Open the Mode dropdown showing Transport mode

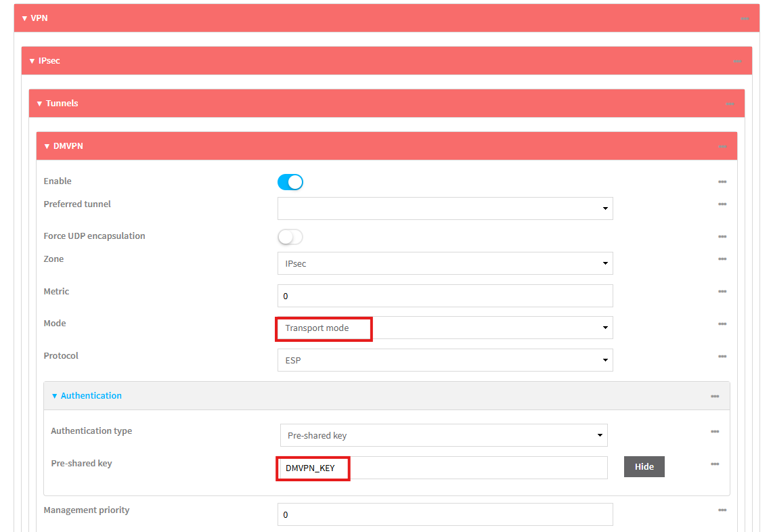(445, 328)
